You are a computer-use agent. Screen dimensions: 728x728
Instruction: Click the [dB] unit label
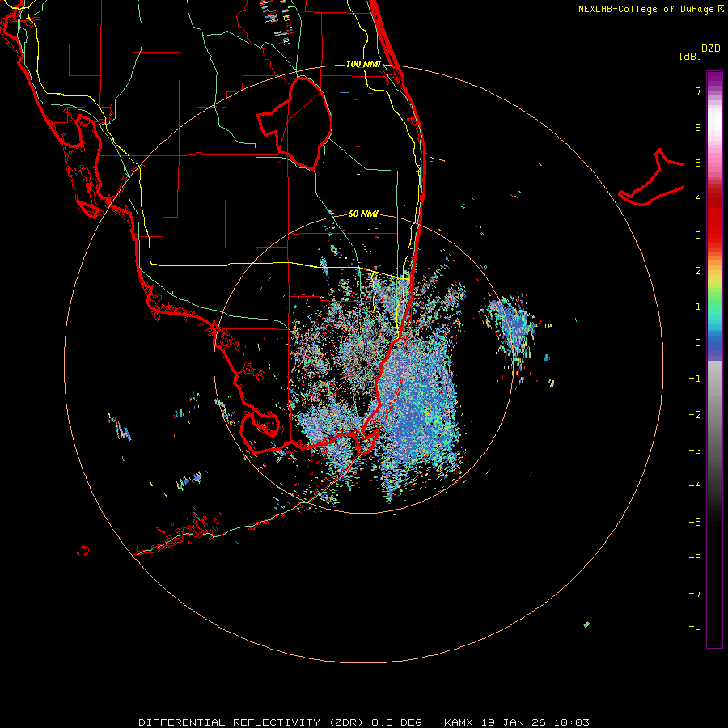point(690,56)
